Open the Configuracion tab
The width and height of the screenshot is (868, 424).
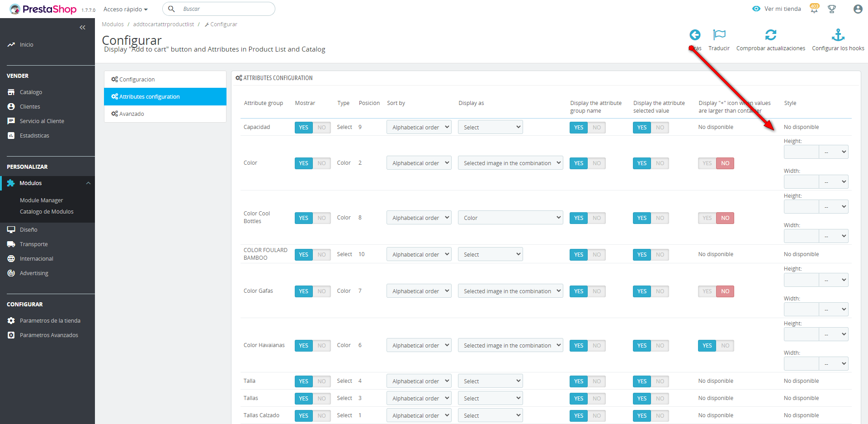coord(165,80)
